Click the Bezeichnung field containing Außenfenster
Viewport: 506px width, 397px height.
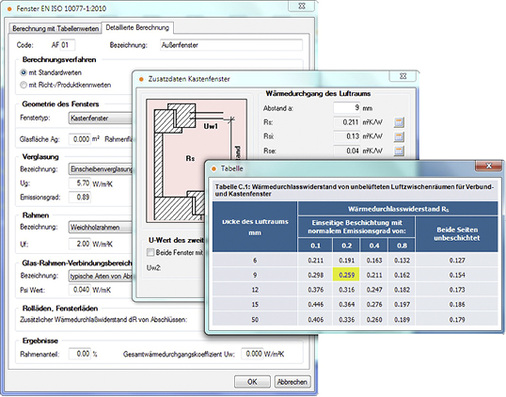(x=231, y=45)
